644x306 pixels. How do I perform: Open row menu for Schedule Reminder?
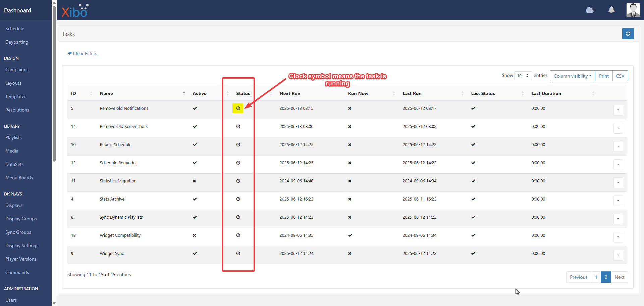(x=618, y=164)
